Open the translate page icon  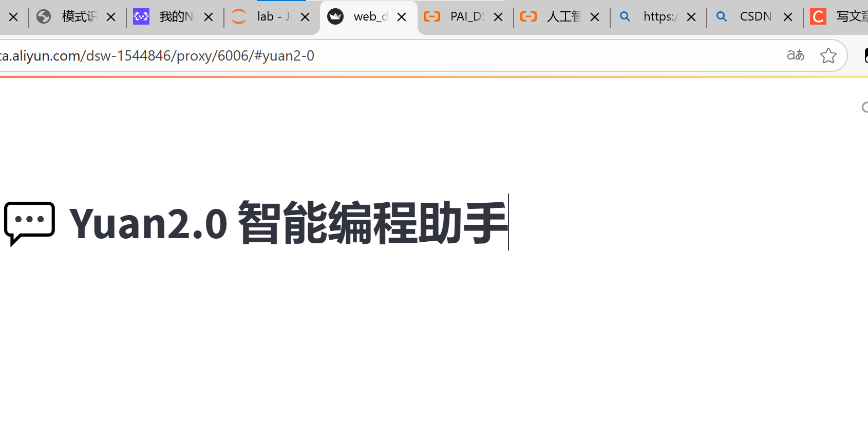[x=796, y=55]
